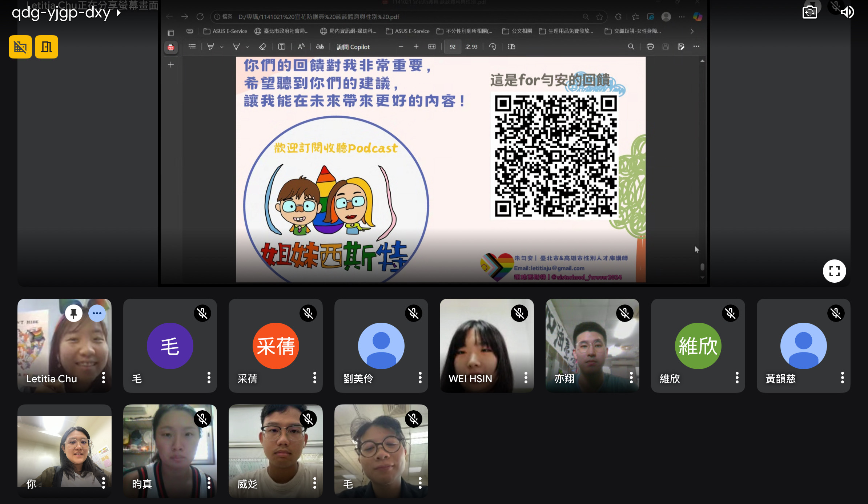868x504 pixels.
Task: Expand the highlighter options chevron
Action: pos(247,47)
